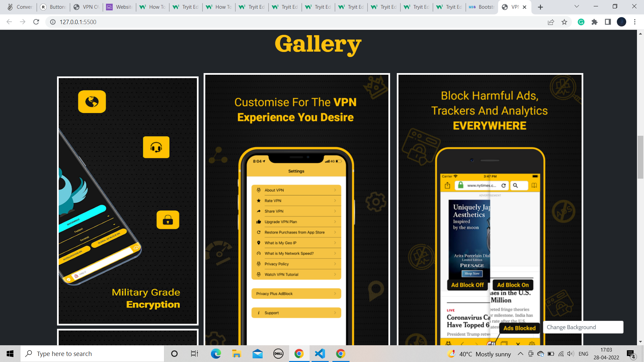Click the Chrome extensions puzzle icon
644x362 pixels.
click(x=594, y=22)
